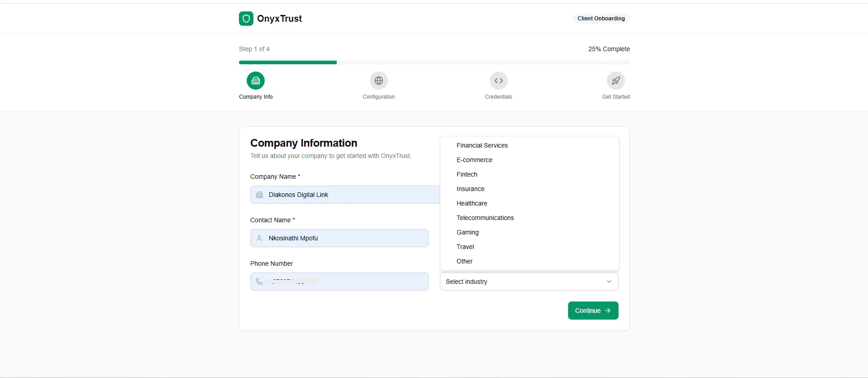Select Other as the industry
Viewport: 868px width, 378px height.
(529, 261)
